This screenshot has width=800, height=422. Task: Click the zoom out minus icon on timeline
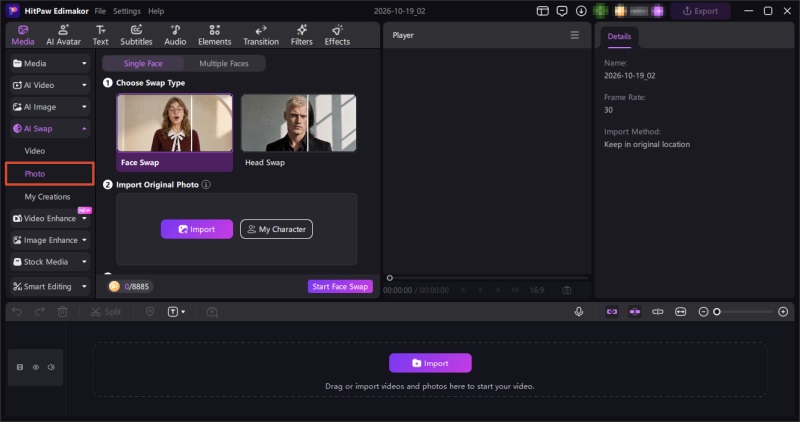(703, 311)
